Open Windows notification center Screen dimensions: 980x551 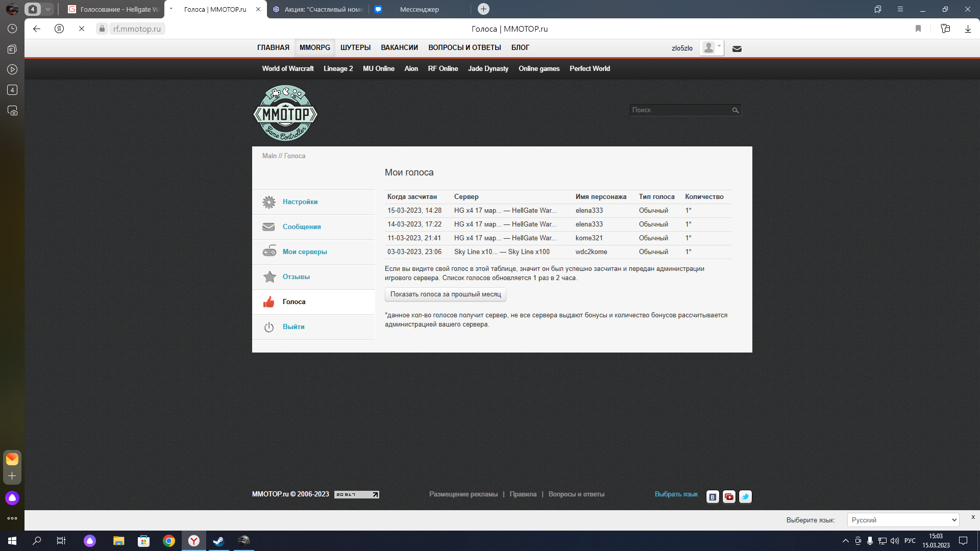click(x=963, y=541)
